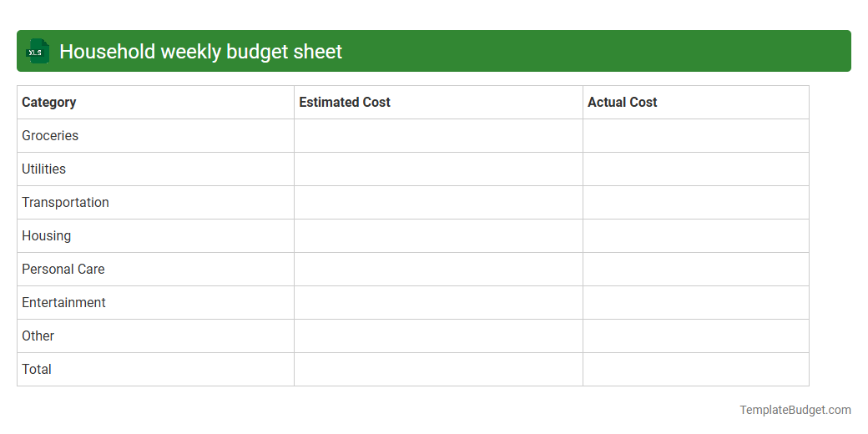Select the Housing row label
Viewport: 868px width, 434px height.
click(46, 236)
